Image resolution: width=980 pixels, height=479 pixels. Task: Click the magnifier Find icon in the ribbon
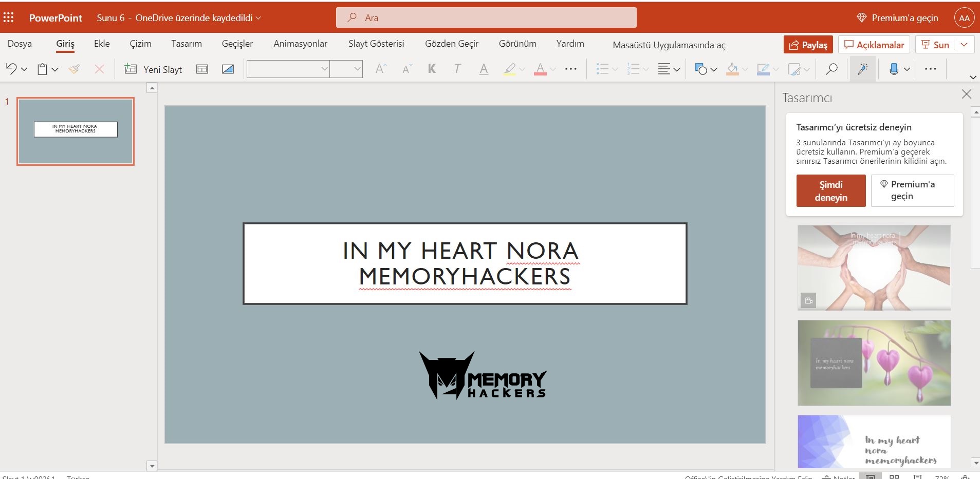831,69
